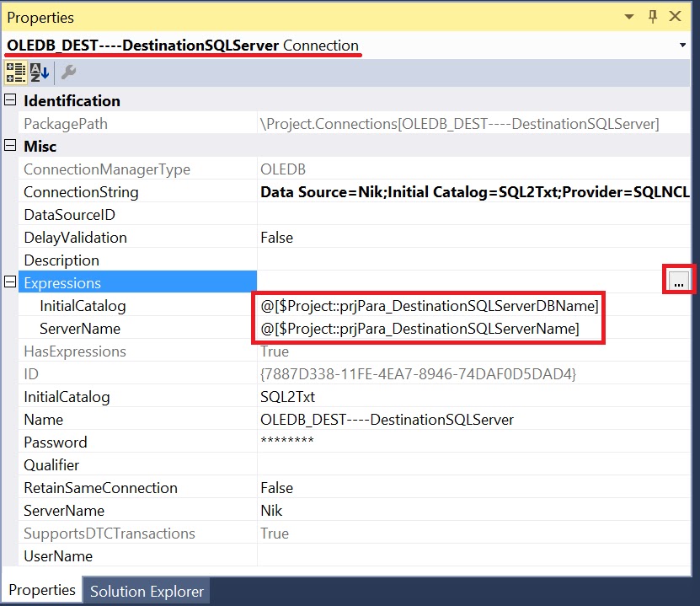Select the Name row showing OLEDB_DEST----DestinationSQLServer
700x606 pixels.
[x=101, y=419]
